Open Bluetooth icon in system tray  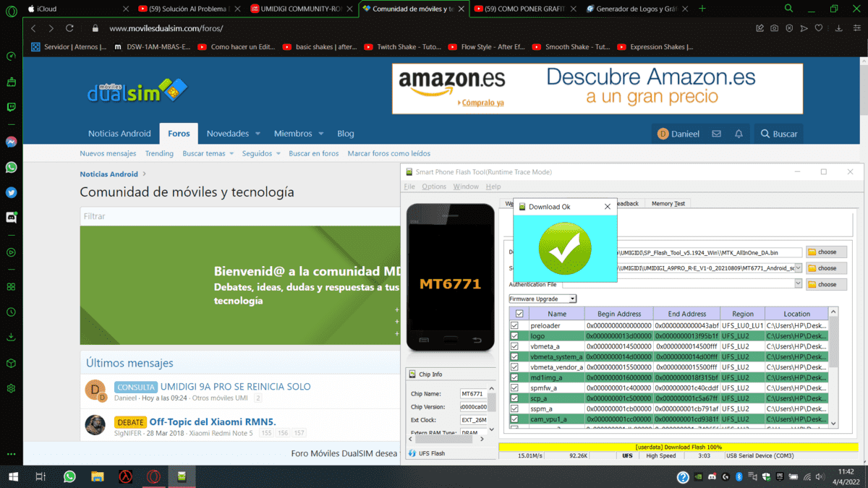(739, 477)
